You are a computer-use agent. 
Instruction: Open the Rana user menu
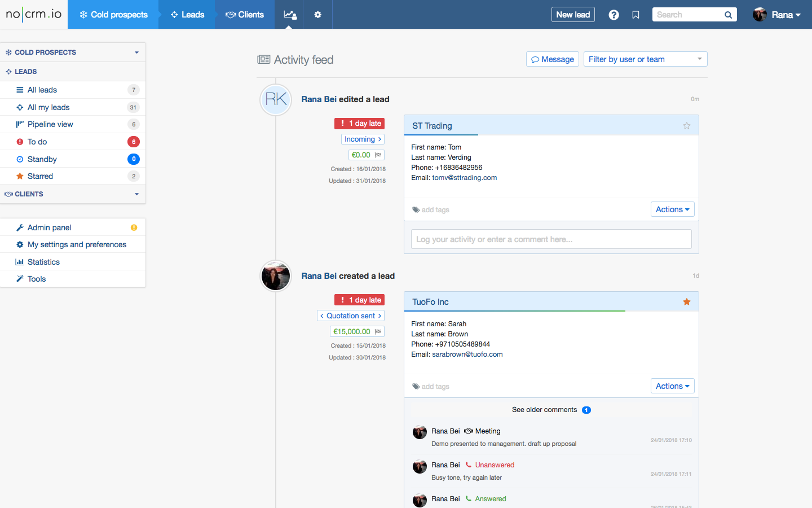click(776, 15)
